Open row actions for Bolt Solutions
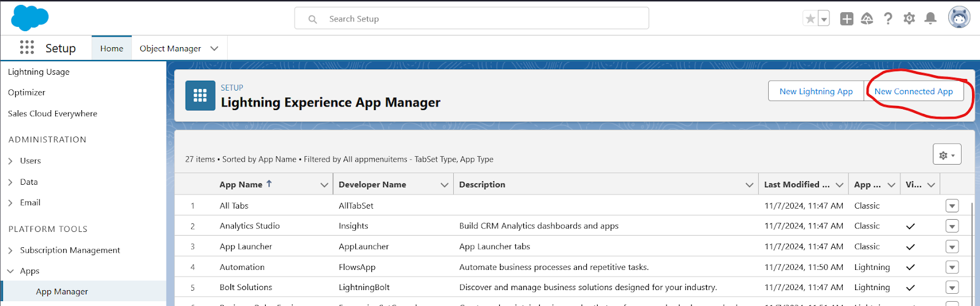980x306 pixels. click(x=952, y=288)
